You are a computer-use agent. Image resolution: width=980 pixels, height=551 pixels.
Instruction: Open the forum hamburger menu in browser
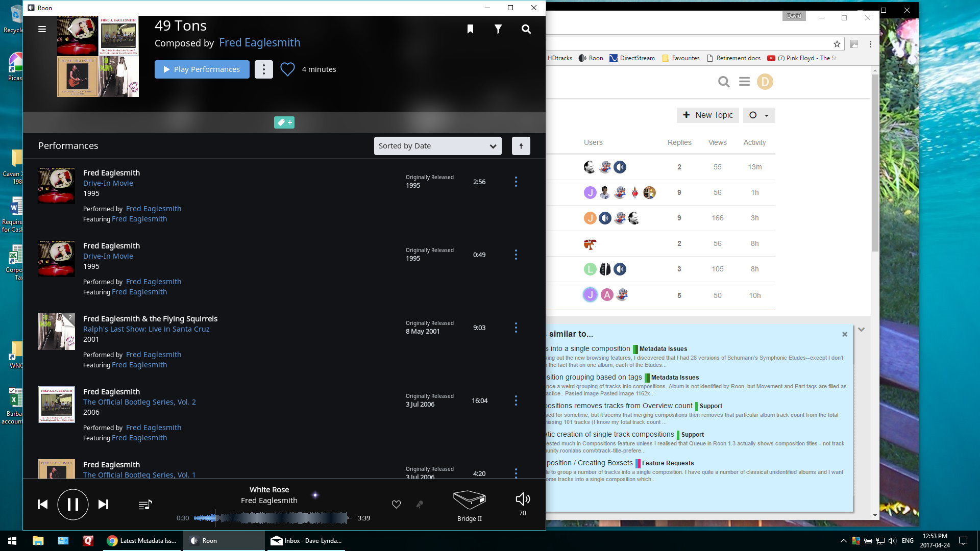744,82
